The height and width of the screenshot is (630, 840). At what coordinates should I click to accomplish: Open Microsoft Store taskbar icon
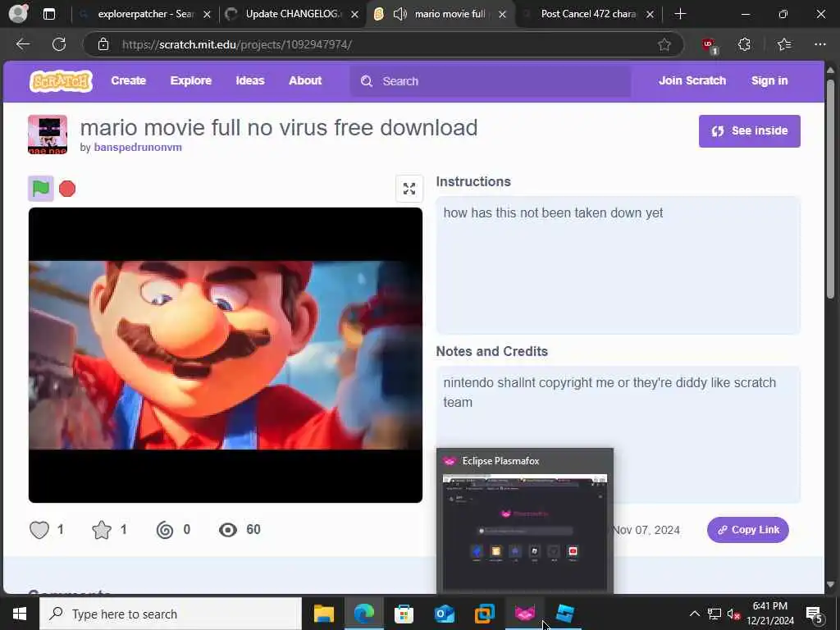pos(404,614)
